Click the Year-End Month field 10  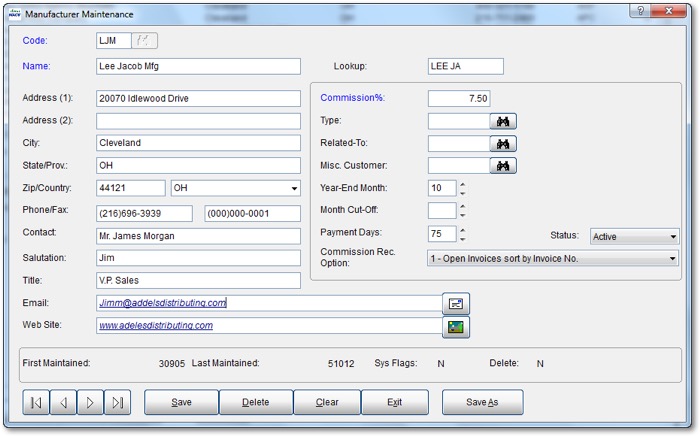coord(442,188)
